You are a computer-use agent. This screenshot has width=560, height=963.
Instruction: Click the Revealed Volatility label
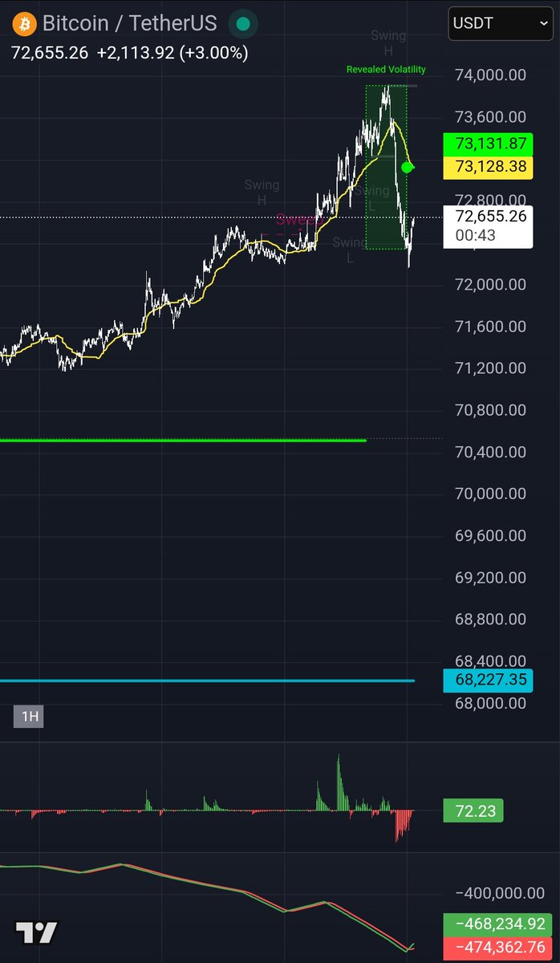386,70
